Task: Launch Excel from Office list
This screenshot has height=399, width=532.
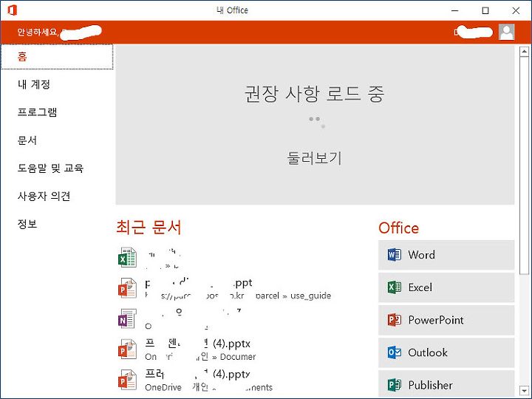Action: 446,287
